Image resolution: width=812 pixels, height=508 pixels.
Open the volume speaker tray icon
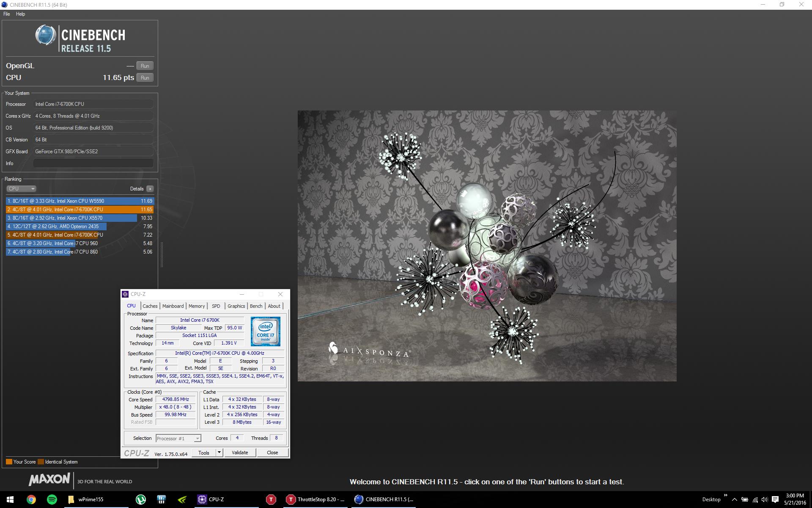click(765, 500)
